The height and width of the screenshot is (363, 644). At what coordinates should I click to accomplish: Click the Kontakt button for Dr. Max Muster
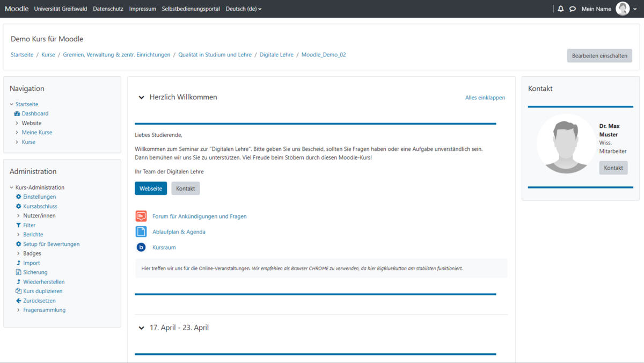point(613,168)
